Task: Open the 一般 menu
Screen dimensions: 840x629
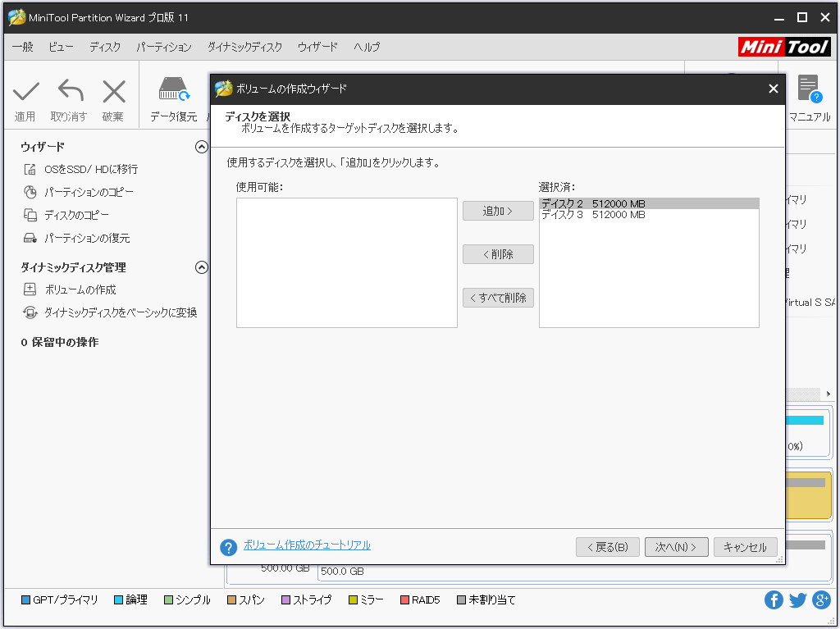Action: pos(22,47)
